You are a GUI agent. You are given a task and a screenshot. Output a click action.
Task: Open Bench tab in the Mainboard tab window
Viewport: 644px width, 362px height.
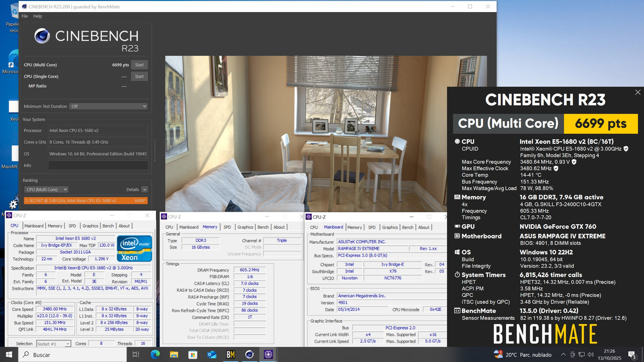[408, 227]
